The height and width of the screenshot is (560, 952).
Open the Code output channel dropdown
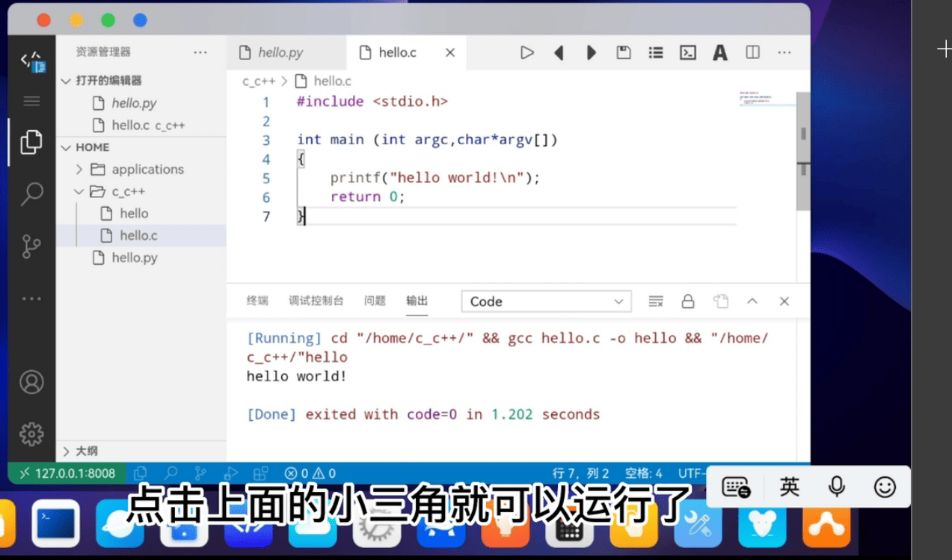tap(546, 301)
